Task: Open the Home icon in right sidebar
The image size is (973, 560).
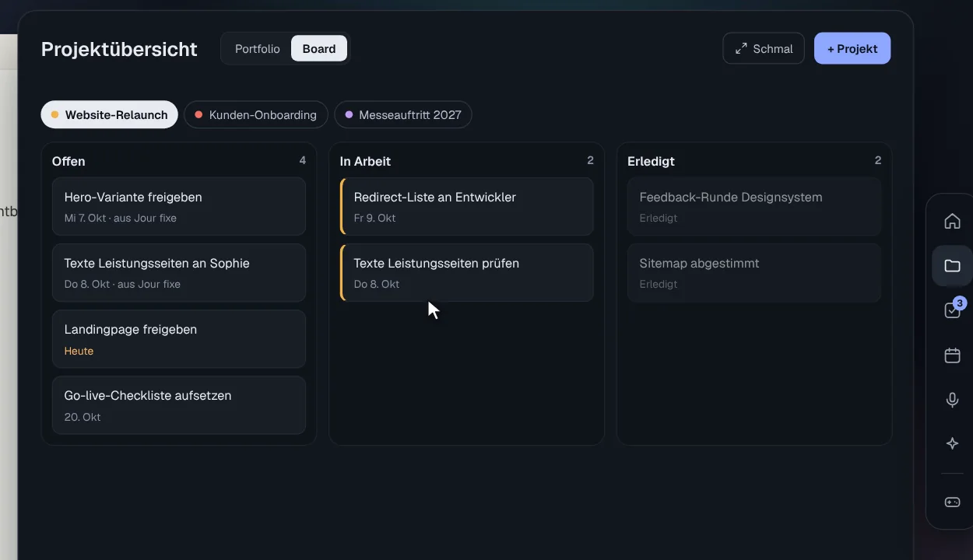Action: [x=952, y=222]
